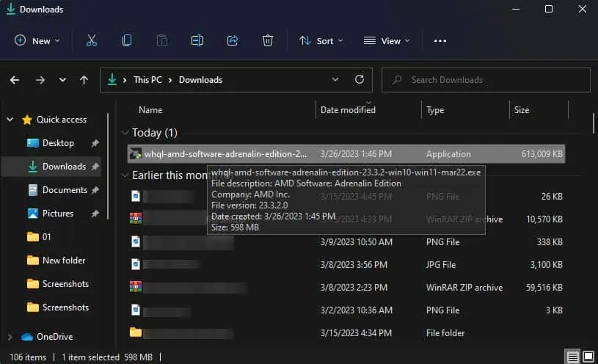
Task: Click the Delete trash icon
Action: pyautogui.click(x=268, y=40)
